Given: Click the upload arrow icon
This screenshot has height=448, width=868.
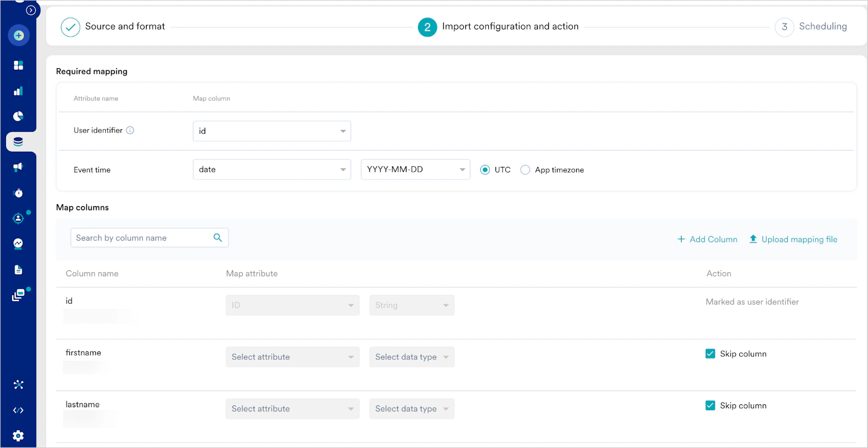Looking at the screenshot, I should (753, 239).
